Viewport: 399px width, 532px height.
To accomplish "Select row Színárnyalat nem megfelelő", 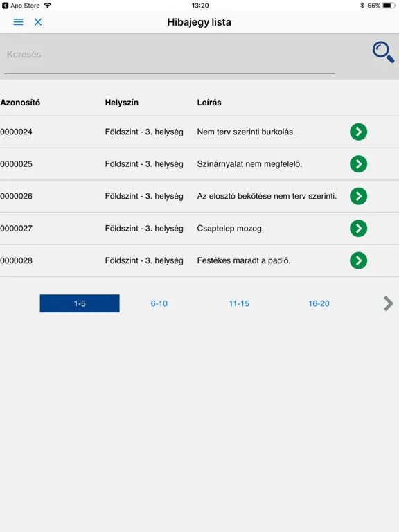I will [x=199, y=164].
